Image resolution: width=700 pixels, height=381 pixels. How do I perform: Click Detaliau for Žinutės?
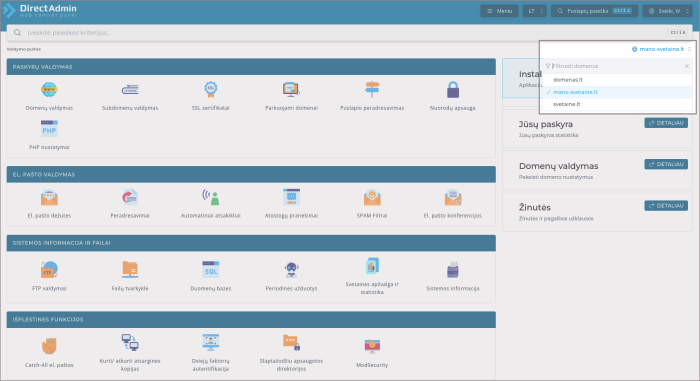666,206
